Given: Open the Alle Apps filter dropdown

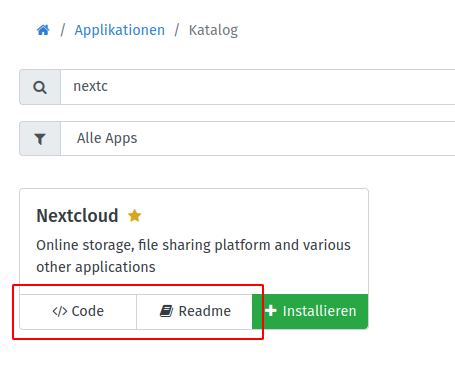Looking at the screenshot, I should (258, 139).
